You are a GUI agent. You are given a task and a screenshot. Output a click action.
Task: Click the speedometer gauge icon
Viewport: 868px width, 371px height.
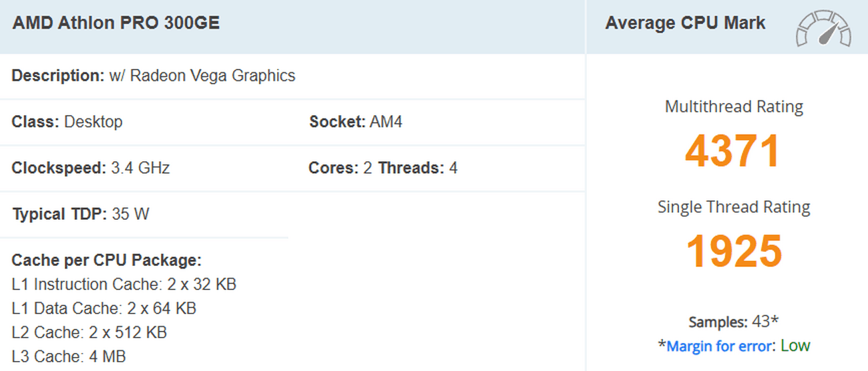(823, 28)
